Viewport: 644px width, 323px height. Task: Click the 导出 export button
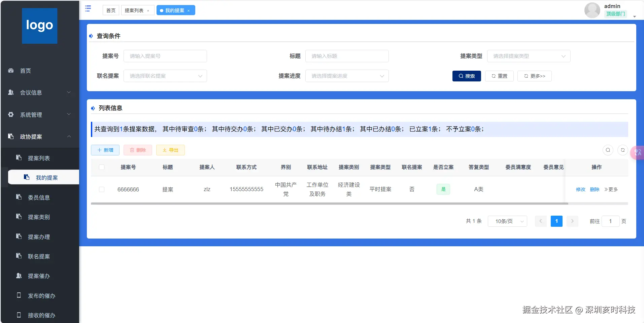[170, 150]
